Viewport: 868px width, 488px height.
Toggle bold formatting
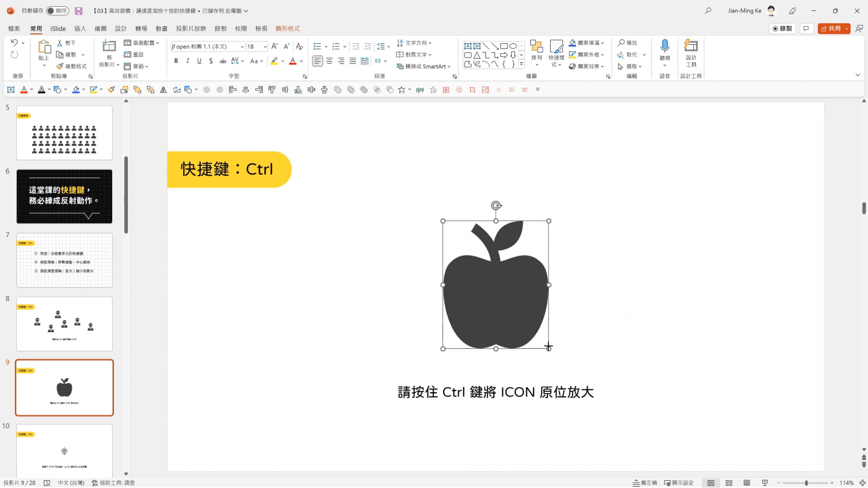(176, 61)
